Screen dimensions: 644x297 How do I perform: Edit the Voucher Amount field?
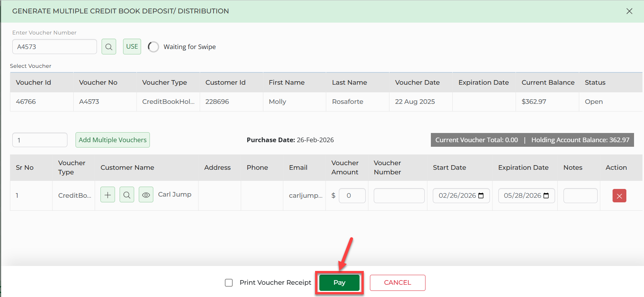(x=352, y=196)
